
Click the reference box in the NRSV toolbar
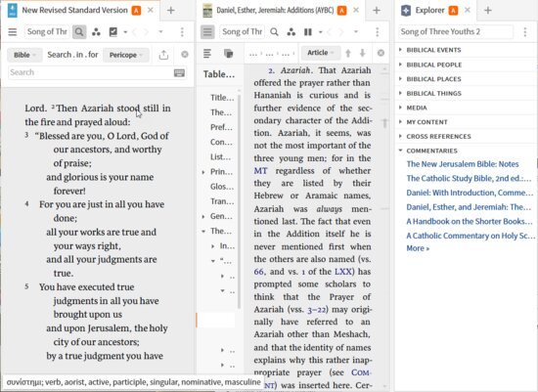tap(47, 32)
